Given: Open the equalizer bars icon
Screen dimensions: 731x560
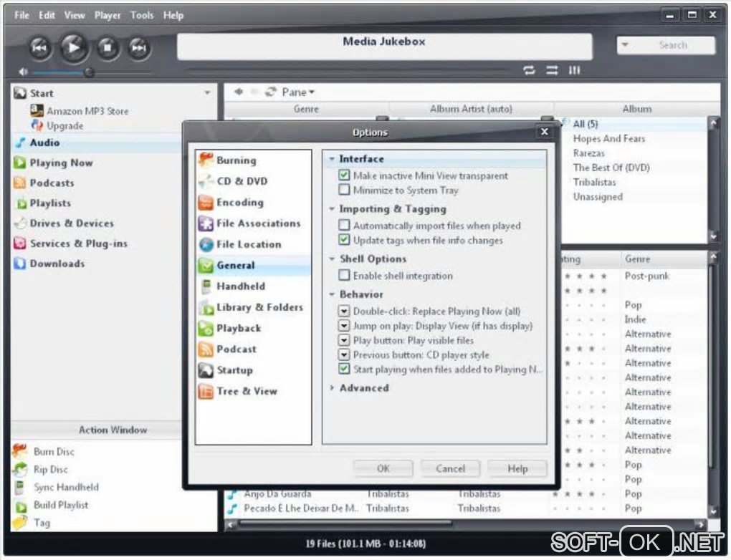Looking at the screenshot, I should [x=574, y=70].
